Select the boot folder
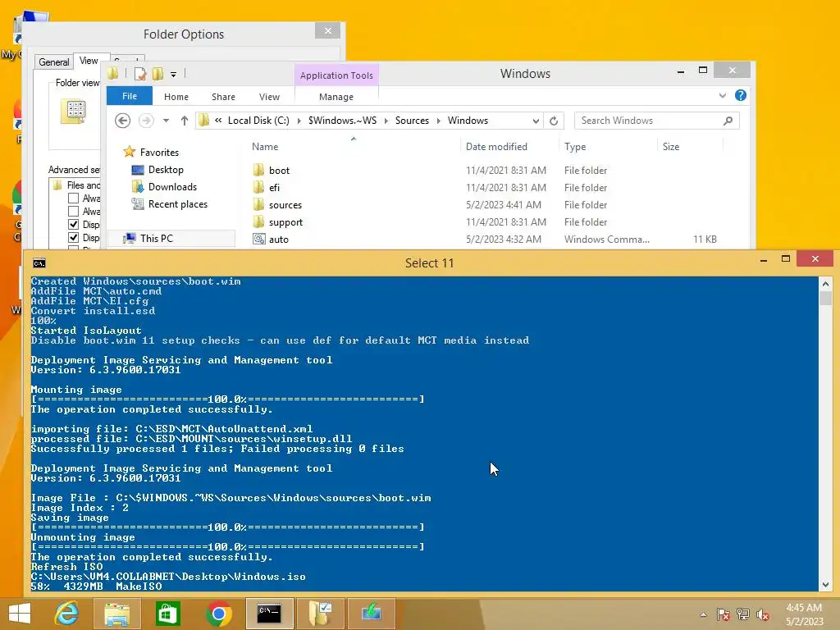 (x=279, y=171)
